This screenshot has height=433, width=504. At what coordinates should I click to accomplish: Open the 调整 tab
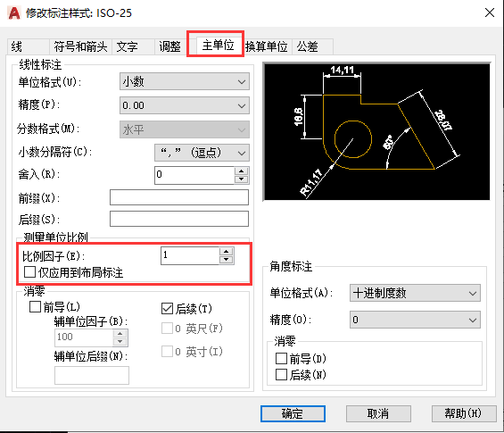170,46
